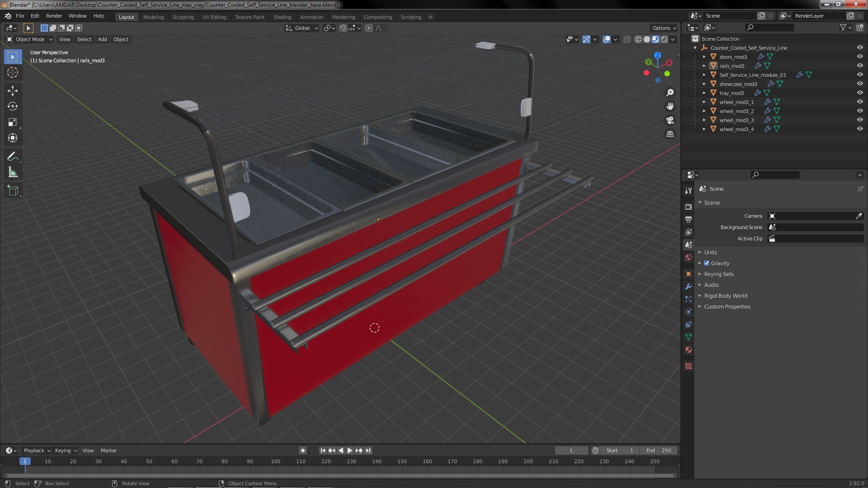Screen dimensions: 868x488
Task: Choose the Add Cube tool
Action: [x=12, y=190]
